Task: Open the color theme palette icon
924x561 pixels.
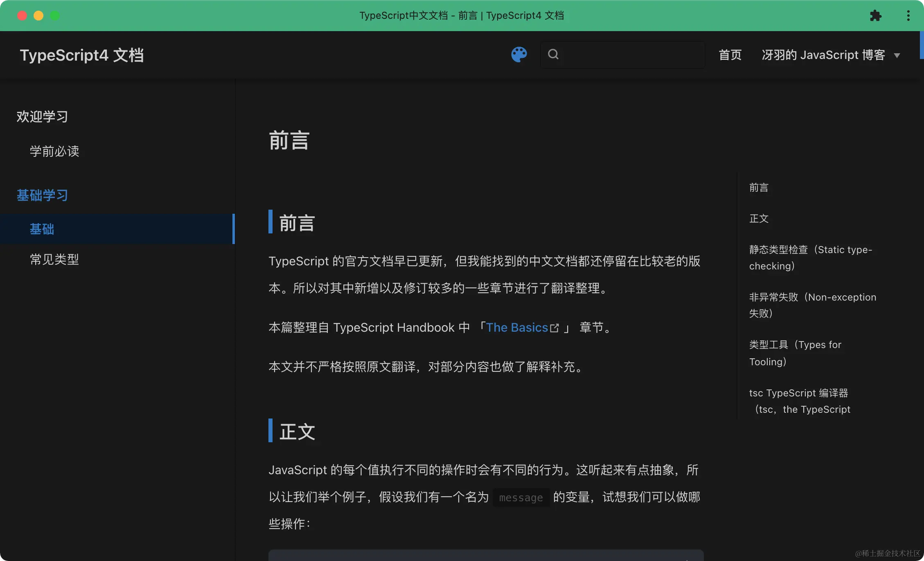Action: (519, 54)
